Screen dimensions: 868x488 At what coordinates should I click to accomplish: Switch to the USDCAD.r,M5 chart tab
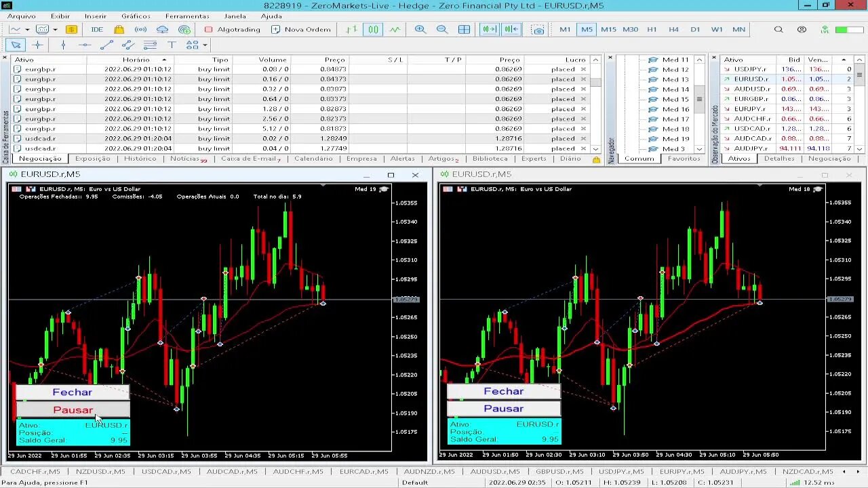pyautogui.click(x=166, y=471)
